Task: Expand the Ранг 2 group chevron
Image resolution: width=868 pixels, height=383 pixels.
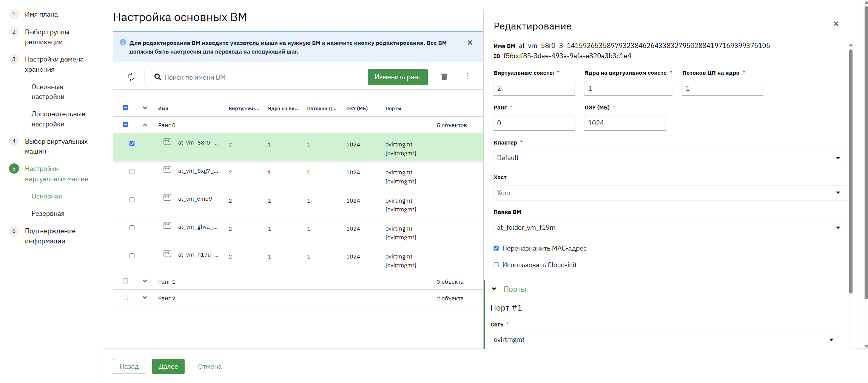Action: tap(145, 298)
